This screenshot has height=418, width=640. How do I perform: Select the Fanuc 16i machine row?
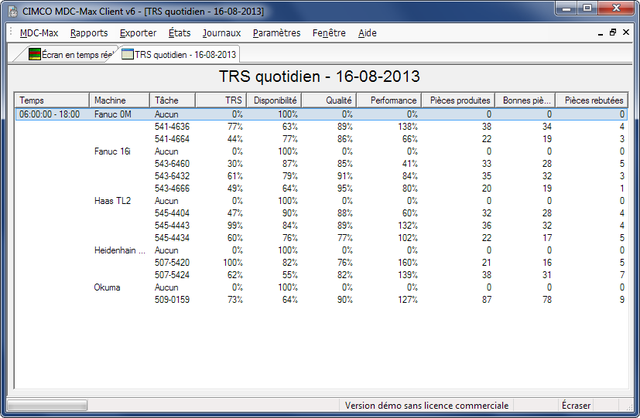[112, 151]
